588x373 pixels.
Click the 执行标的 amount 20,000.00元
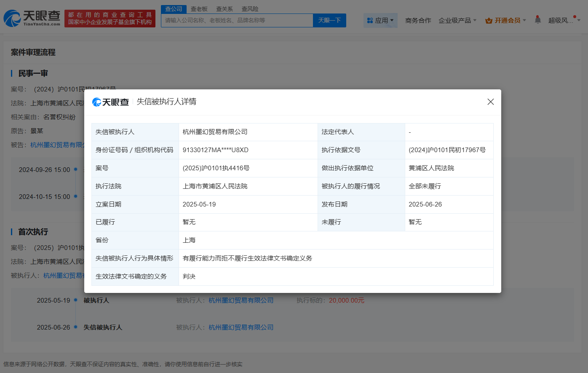click(x=346, y=300)
